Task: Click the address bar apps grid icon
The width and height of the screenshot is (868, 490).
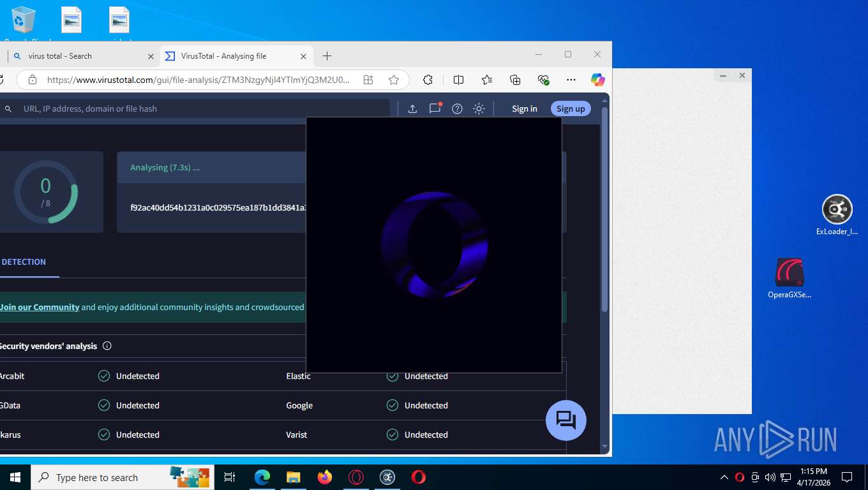Action: (x=368, y=80)
